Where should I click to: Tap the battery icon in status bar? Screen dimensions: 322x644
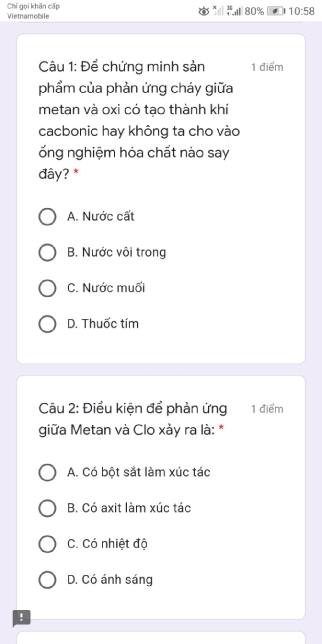click(276, 11)
